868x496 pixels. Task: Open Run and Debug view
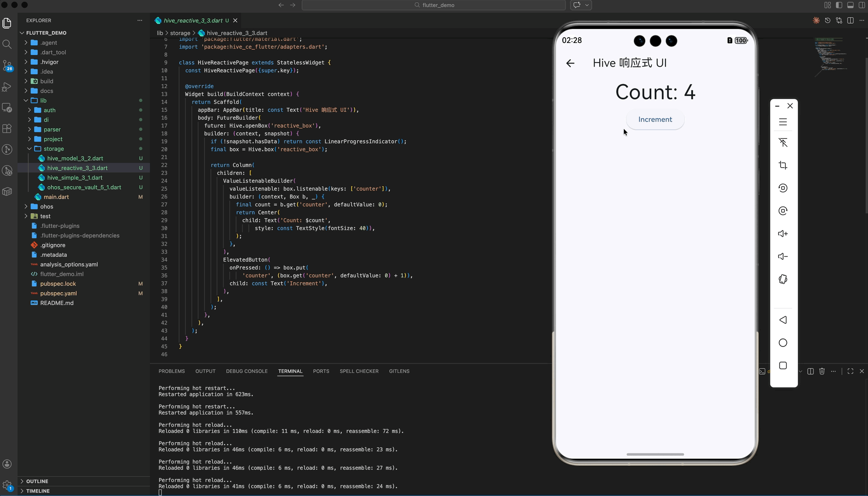[7, 87]
